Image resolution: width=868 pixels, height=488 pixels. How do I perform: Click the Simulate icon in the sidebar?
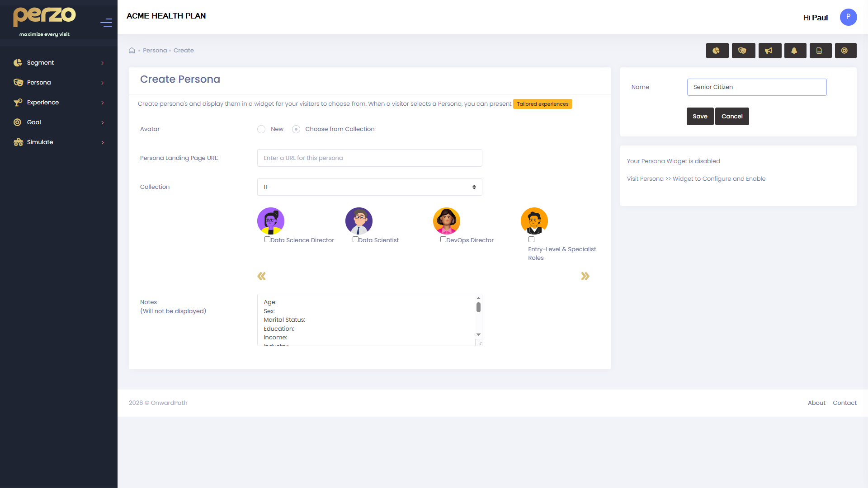(x=18, y=142)
